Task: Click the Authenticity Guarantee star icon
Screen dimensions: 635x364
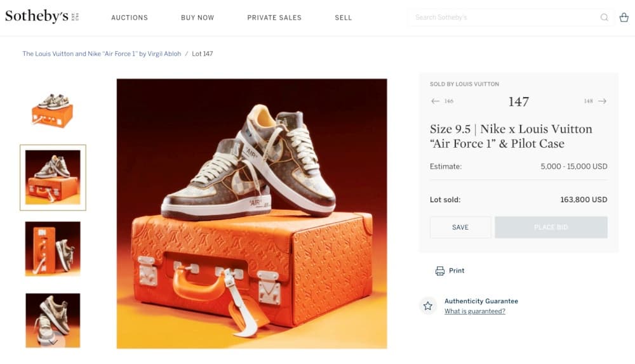Action: pos(428,306)
